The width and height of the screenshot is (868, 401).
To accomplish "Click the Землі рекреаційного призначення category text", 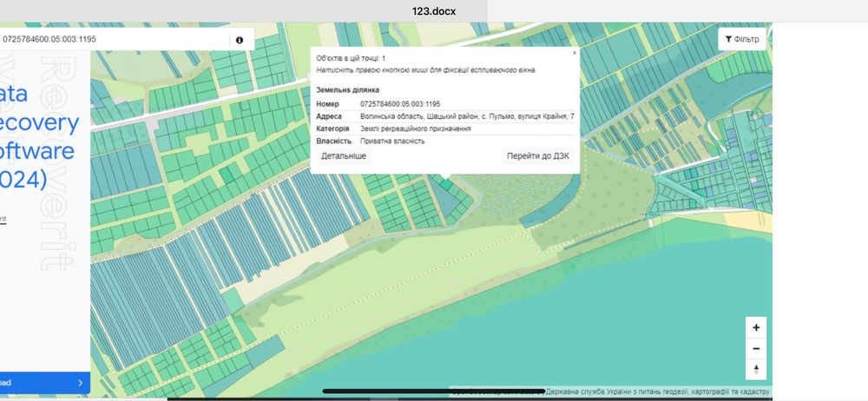I will [415, 128].
